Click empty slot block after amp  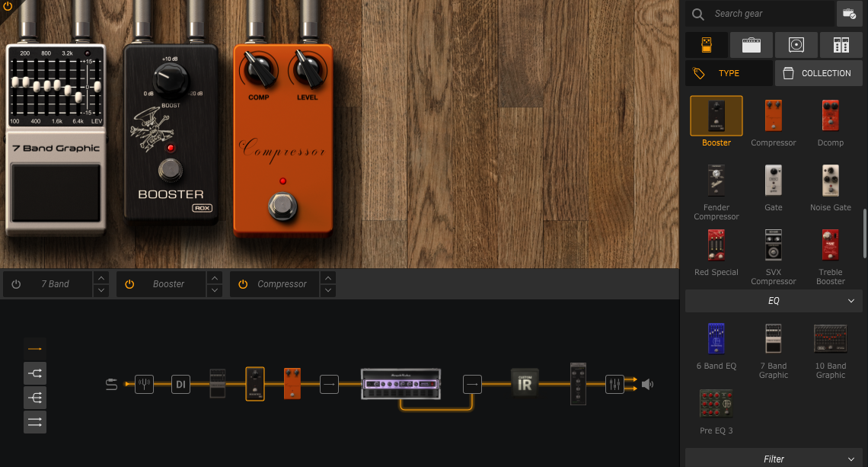472,384
